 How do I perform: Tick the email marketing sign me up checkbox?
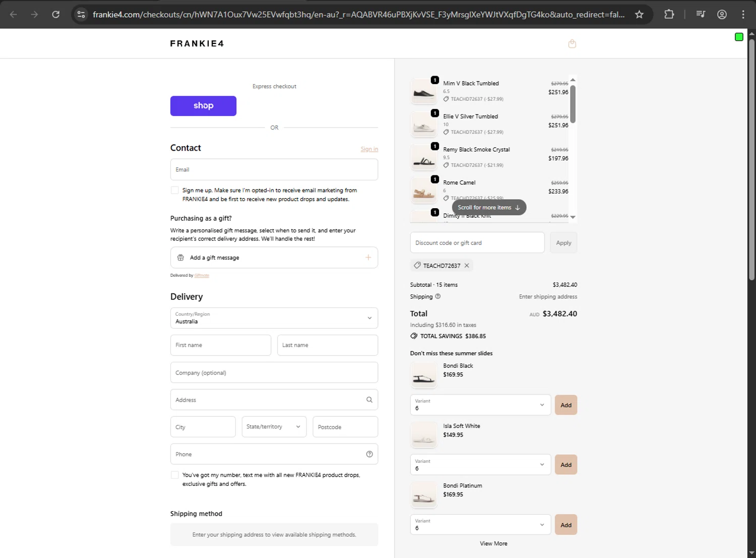[x=175, y=190]
